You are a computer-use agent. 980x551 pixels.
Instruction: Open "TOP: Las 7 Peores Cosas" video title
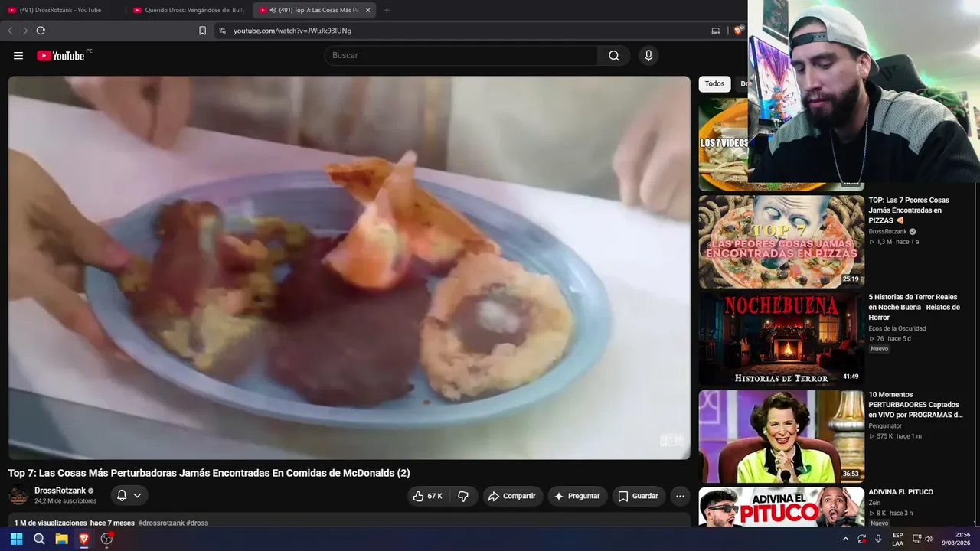(909, 210)
